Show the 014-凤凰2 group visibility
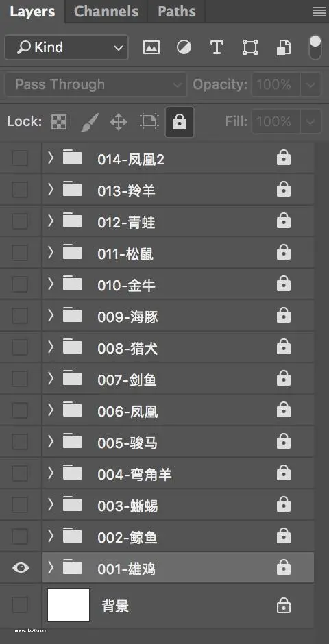 pos(20,158)
